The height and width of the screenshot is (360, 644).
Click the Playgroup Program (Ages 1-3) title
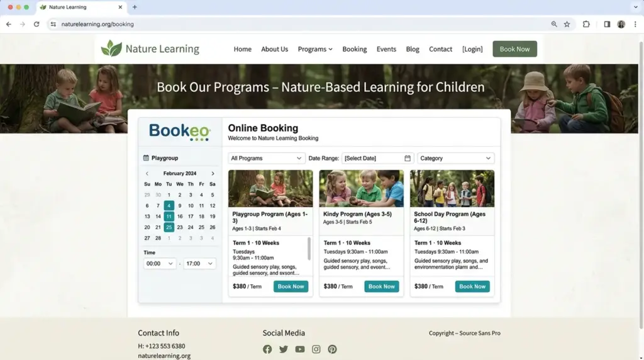click(x=270, y=217)
